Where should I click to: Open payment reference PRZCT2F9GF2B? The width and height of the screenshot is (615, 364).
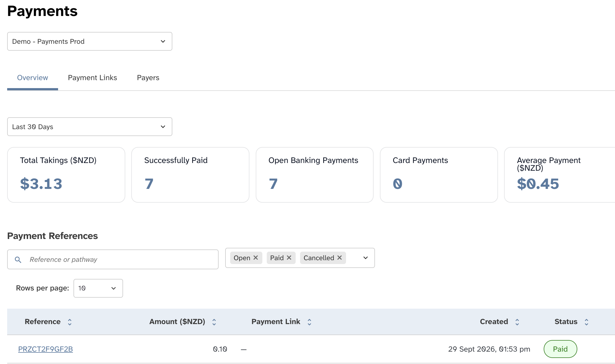coord(45,349)
